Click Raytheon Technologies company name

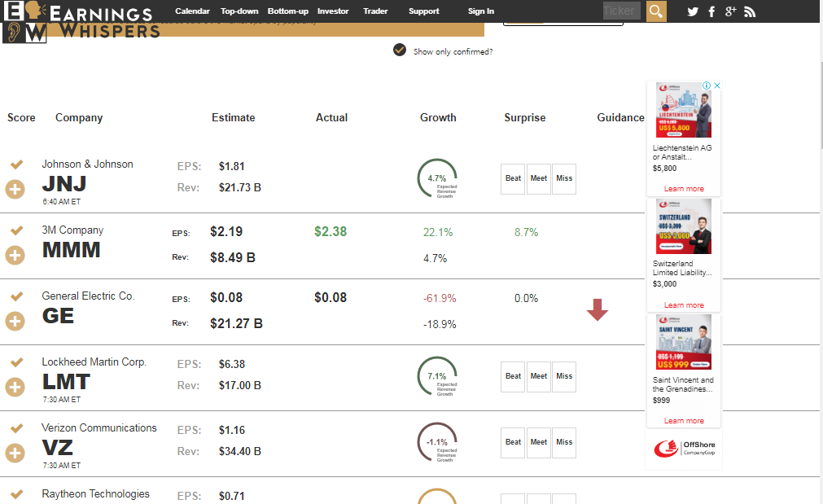coord(95,494)
